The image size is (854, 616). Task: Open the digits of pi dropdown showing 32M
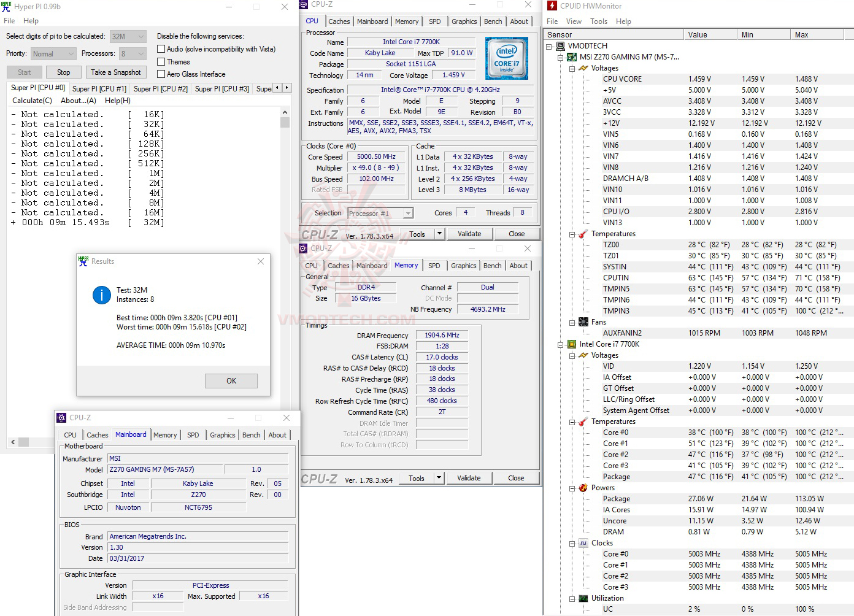click(x=128, y=36)
